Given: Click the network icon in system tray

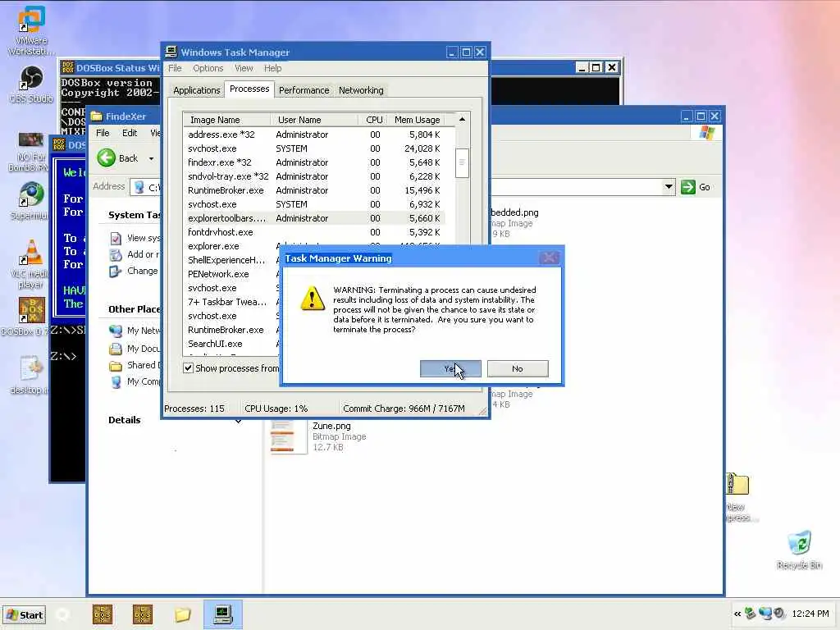Looking at the screenshot, I should coord(765,614).
